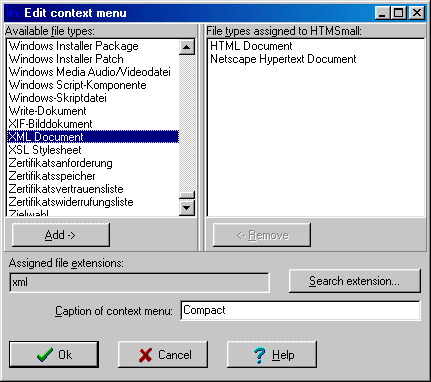Select Zertifikatsvertrauensliste entry
Image resolution: width=431 pixels, height=382 pixels.
coord(93,189)
